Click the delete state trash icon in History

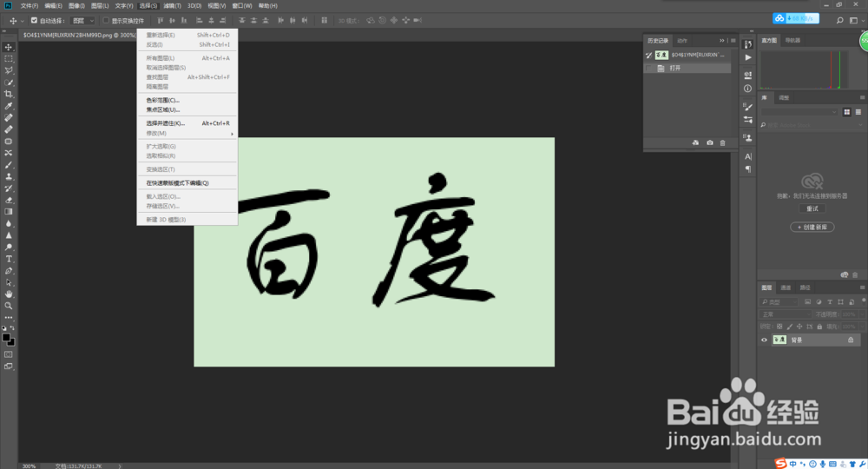click(722, 142)
